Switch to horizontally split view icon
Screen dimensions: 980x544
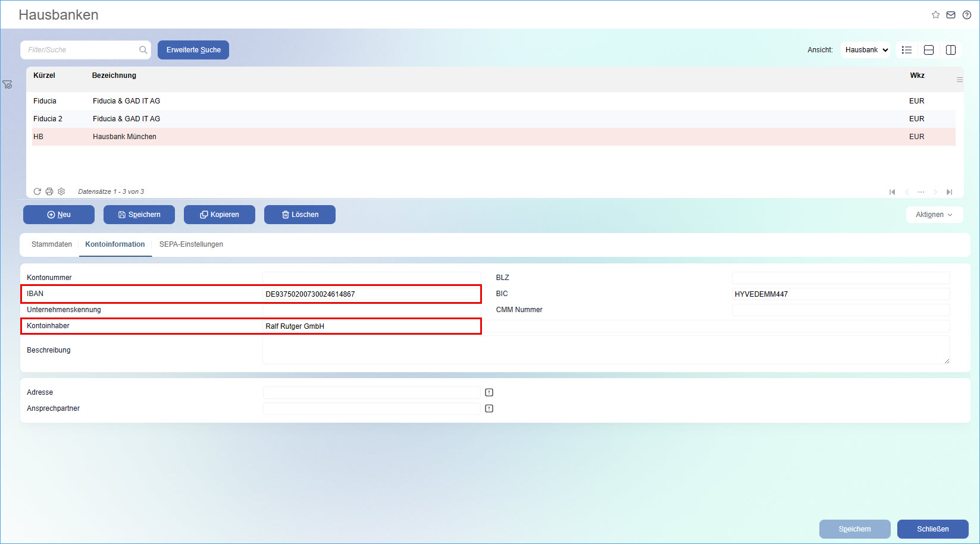(x=929, y=50)
